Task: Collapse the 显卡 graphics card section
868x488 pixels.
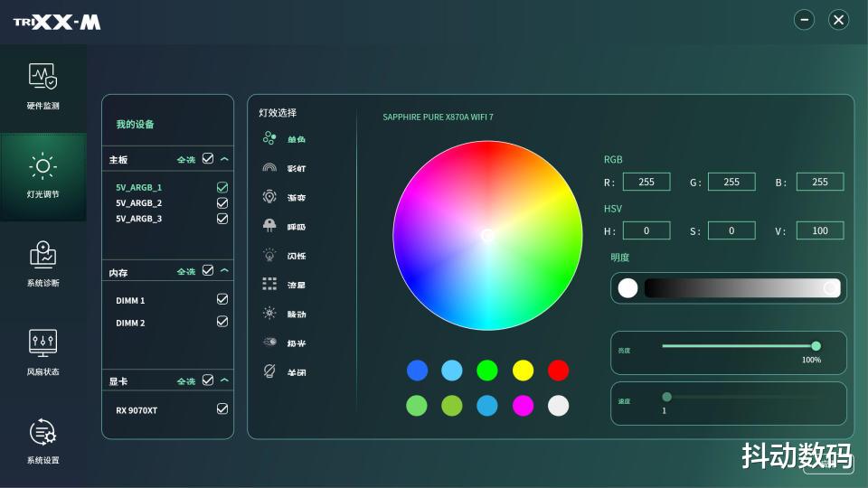Action: (x=224, y=380)
